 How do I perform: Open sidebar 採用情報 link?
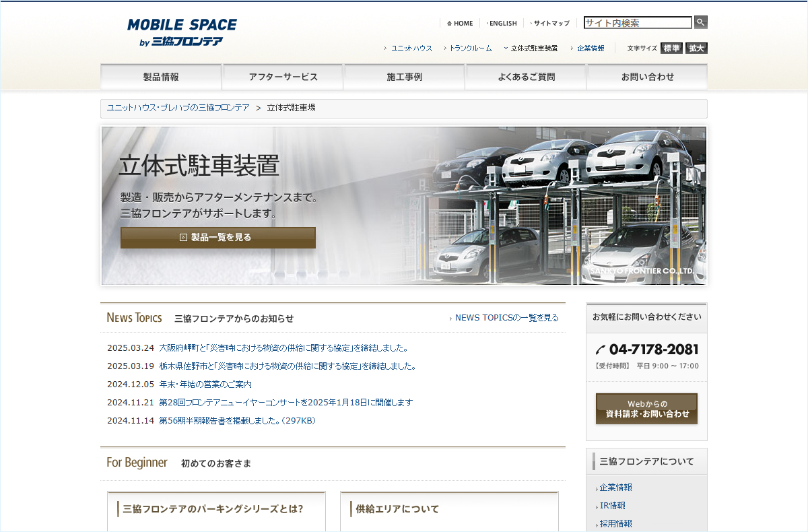615,524
